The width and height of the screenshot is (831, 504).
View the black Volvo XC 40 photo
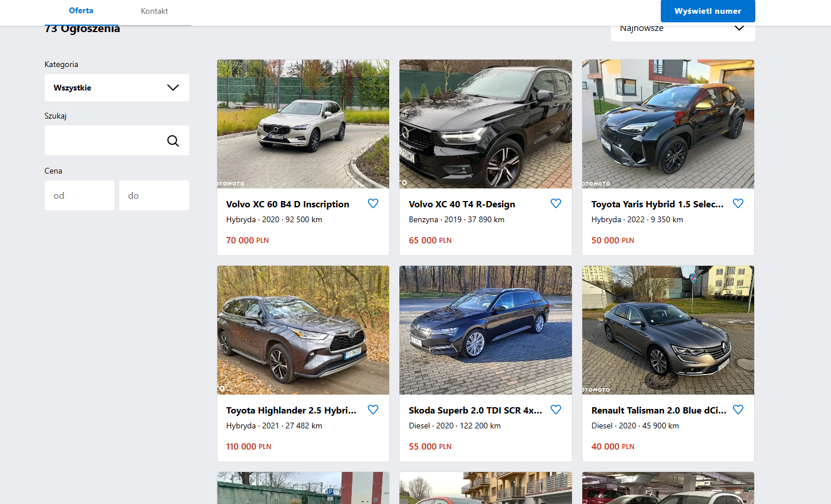(485, 124)
